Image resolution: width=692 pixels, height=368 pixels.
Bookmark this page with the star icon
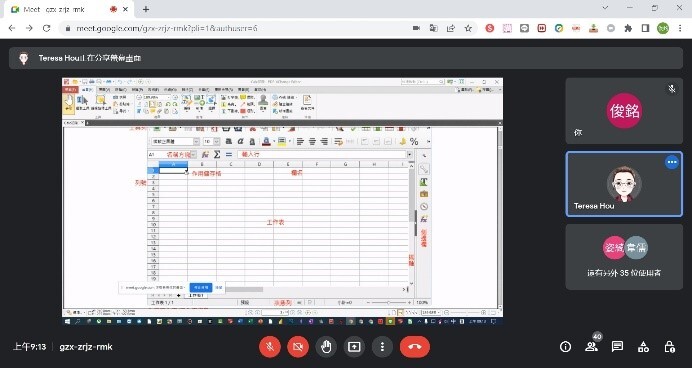(468, 28)
